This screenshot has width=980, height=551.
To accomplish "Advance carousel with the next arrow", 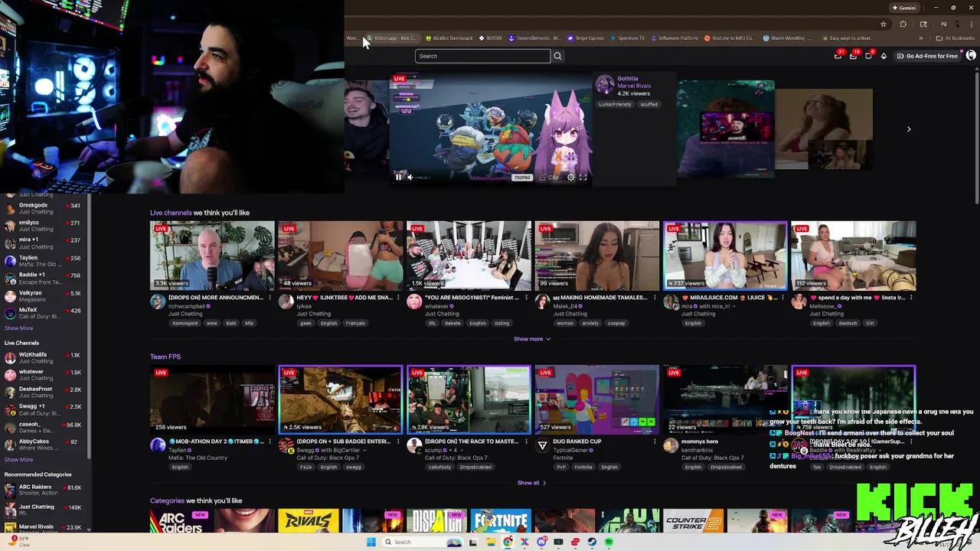I will (909, 129).
